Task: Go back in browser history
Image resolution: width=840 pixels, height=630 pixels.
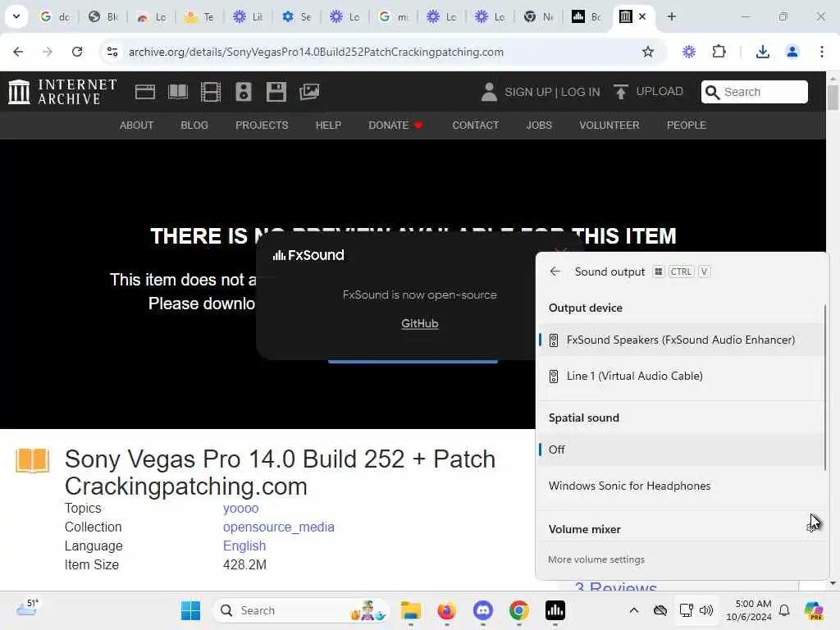Action: 18,52
